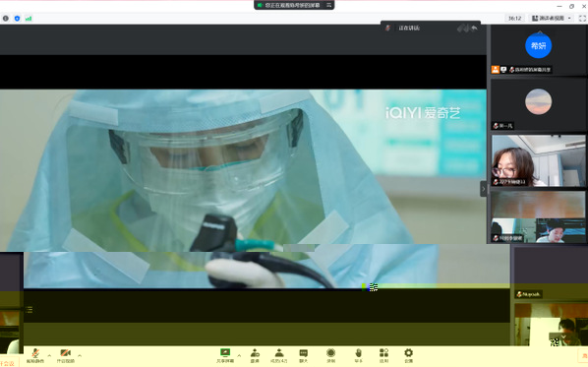Open the invite participants icon
Image resolution: width=588 pixels, height=367 pixels.
[x=255, y=355]
